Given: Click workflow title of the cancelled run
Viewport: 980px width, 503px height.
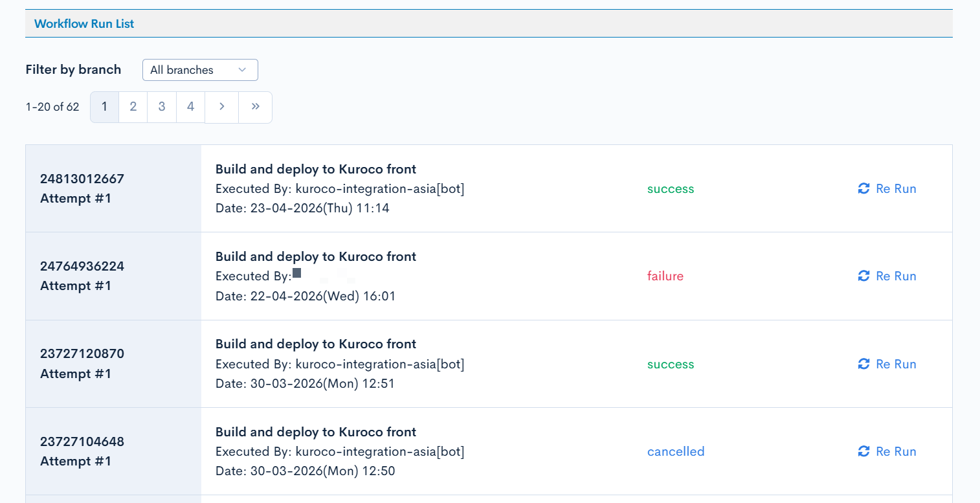Looking at the screenshot, I should point(316,432).
